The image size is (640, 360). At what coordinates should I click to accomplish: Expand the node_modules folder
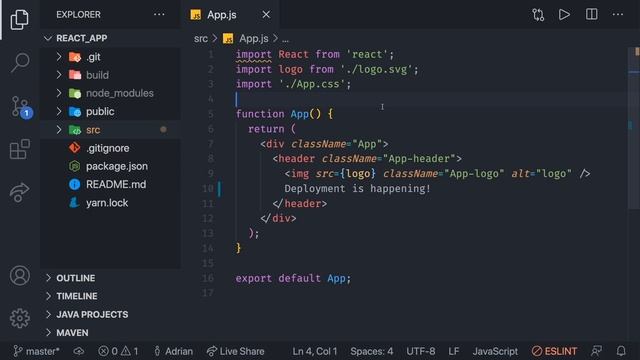[59, 93]
